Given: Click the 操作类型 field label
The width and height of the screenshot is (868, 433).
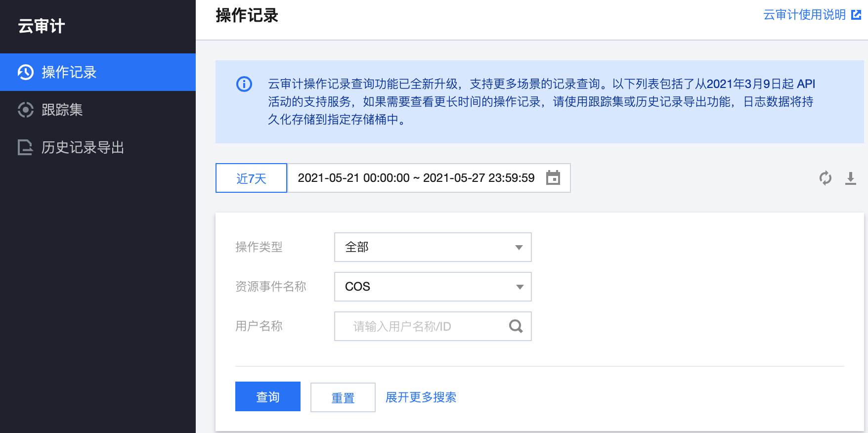Looking at the screenshot, I should tap(259, 247).
